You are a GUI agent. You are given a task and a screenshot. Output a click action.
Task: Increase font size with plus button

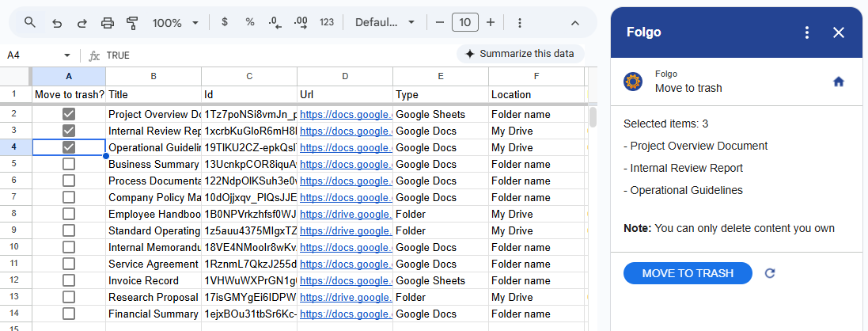click(491, 22)
